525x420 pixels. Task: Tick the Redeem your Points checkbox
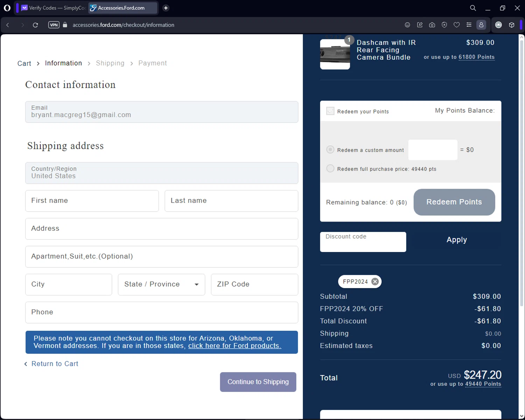pos(330,111)
